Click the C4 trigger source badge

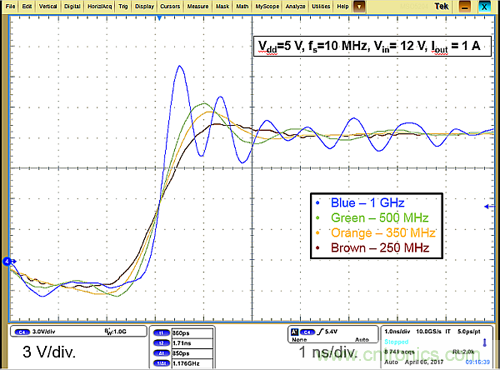click(x=307, y=332)
